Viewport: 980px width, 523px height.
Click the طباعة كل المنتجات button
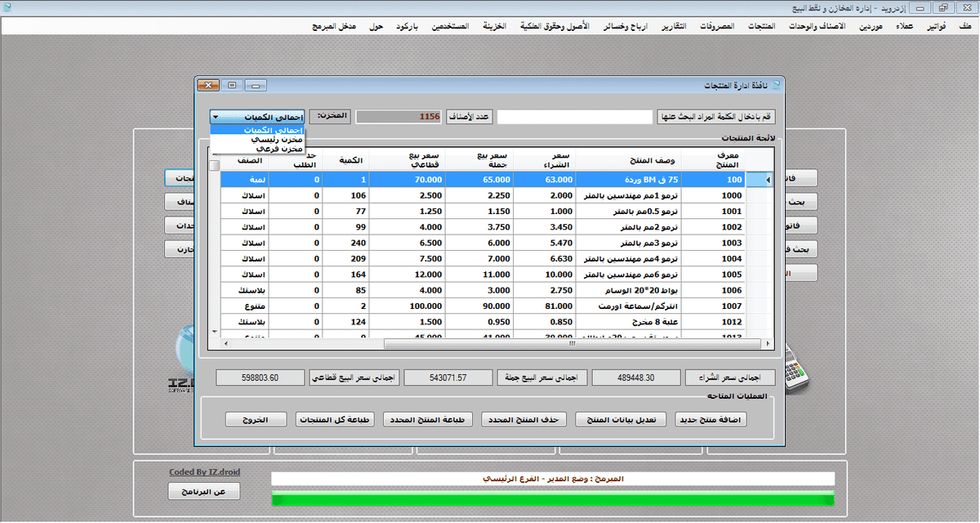click(x=335, y=419)
